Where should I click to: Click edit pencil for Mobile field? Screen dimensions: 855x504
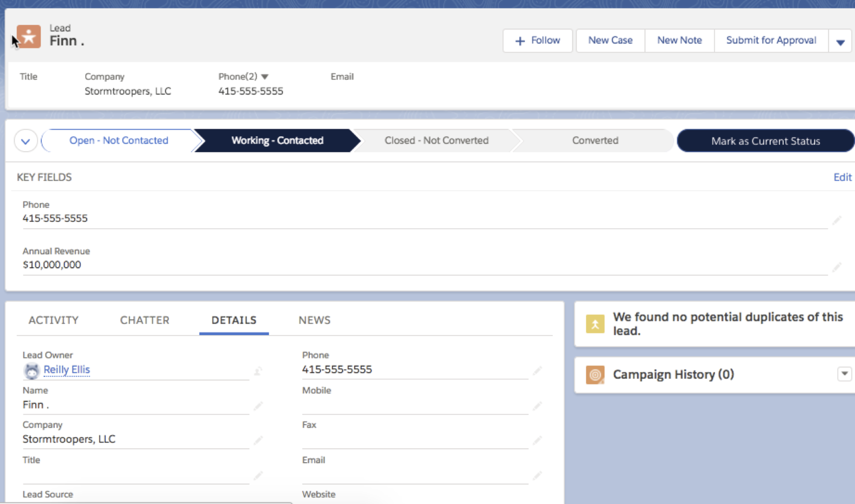coord(537,406)
